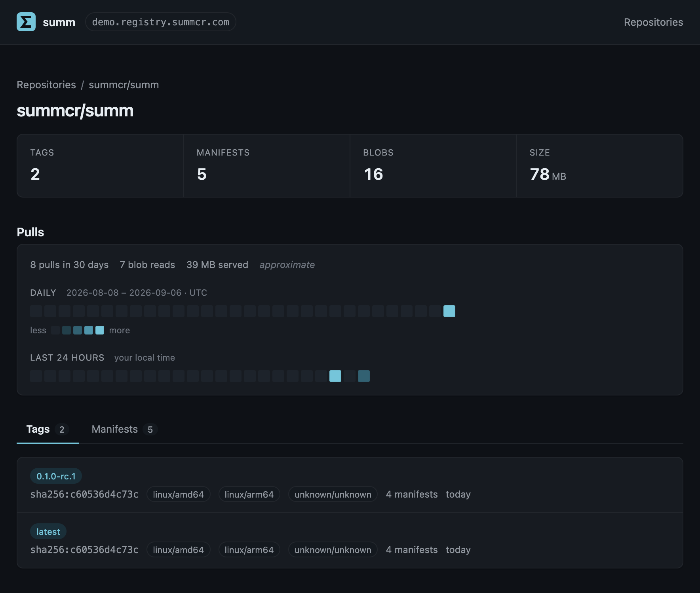Click the date range 2026-08-08 – 2026-09-06 · UTC
This screenshot has width=700, height=593.
(x=137, y=293)
